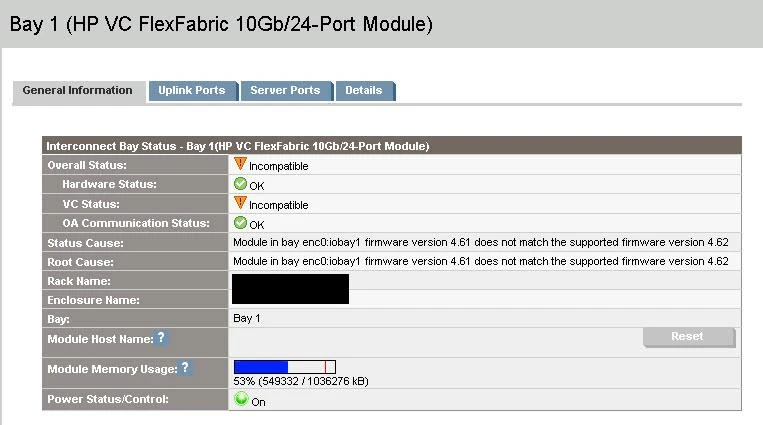Click 'Incompatible' text in Overall Status row
The width and height of the screenshot is (763, 425).
click(278, 166)
